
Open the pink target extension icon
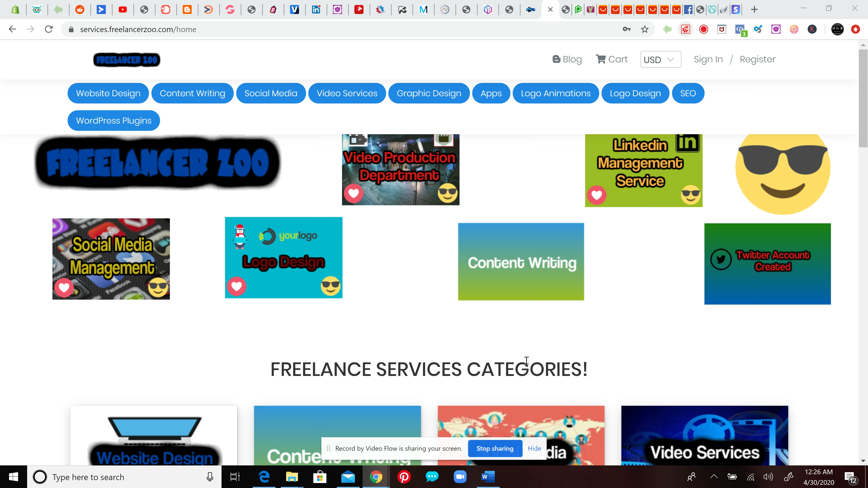[x=794, y=29]
